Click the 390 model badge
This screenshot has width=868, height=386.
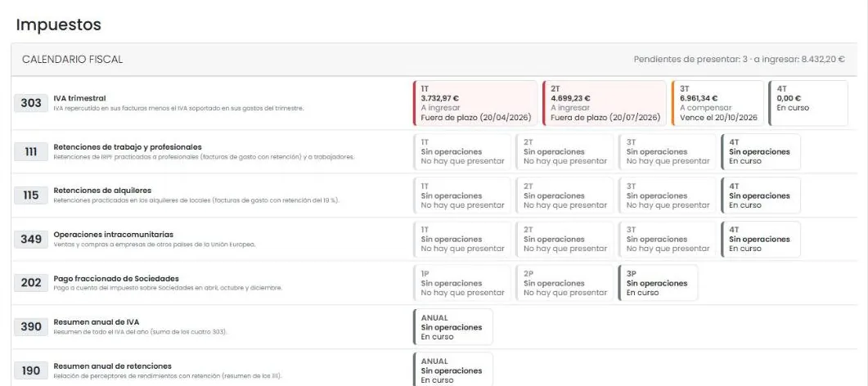click(31, 327)
